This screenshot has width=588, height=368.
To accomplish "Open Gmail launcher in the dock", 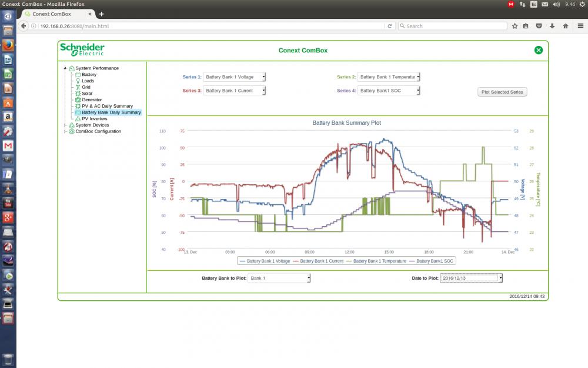I will coord(8,145).
